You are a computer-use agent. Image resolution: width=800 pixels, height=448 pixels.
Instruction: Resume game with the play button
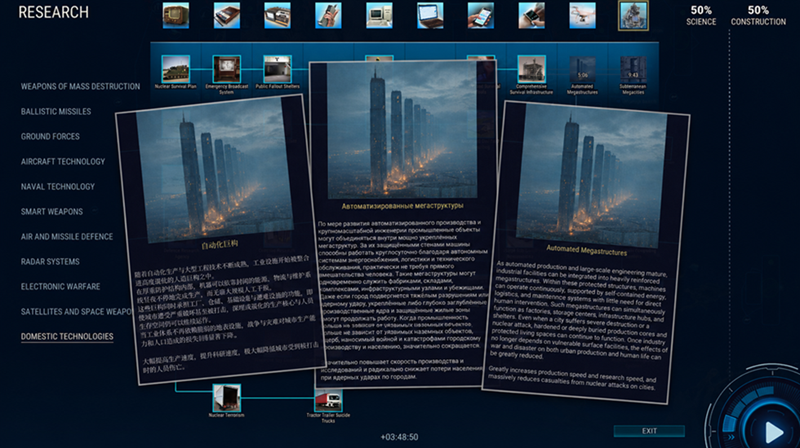774,432
